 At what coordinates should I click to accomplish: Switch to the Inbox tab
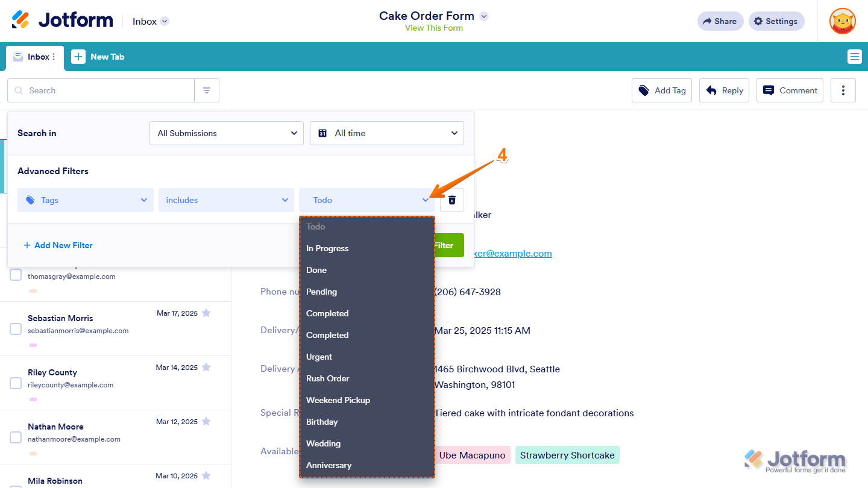34,57
